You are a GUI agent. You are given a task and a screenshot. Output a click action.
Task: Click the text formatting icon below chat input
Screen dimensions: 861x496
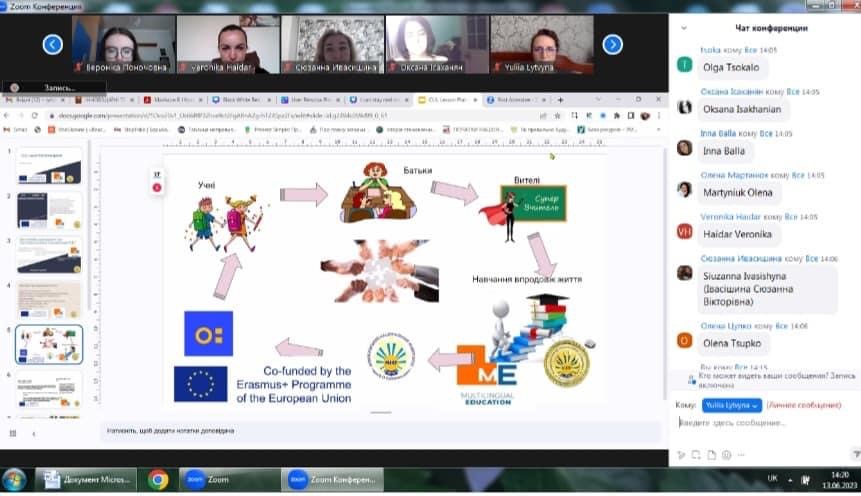681,455
